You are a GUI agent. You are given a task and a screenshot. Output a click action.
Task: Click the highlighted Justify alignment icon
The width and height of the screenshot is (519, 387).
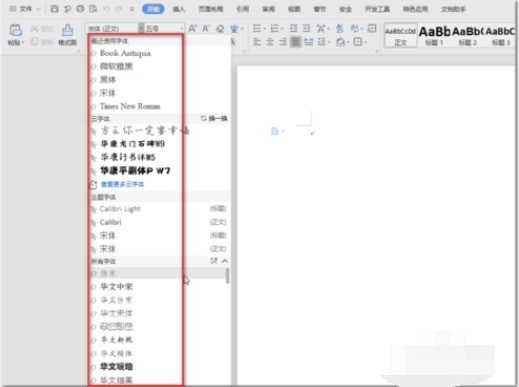[295, 42]
